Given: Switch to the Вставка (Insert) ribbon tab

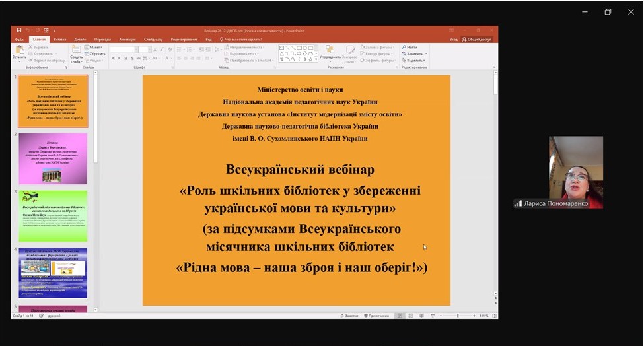Looking at the screenshot, I should (59, 39).
